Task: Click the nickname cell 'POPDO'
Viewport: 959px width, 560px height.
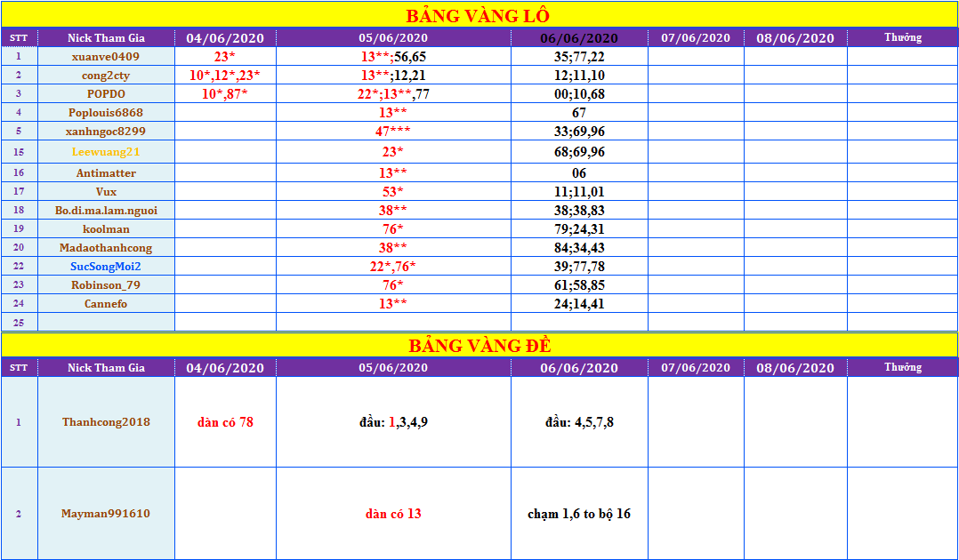Action: (x=107, y=94)
